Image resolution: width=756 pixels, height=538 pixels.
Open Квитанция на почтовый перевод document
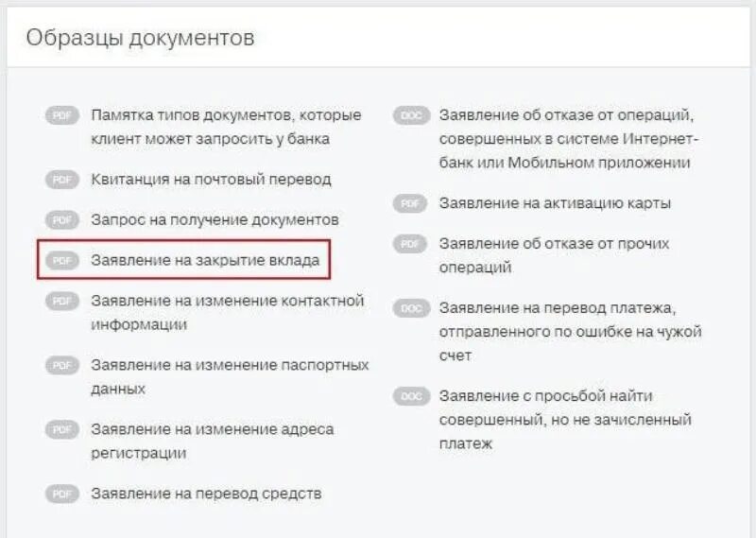click(x=211, y=179)
